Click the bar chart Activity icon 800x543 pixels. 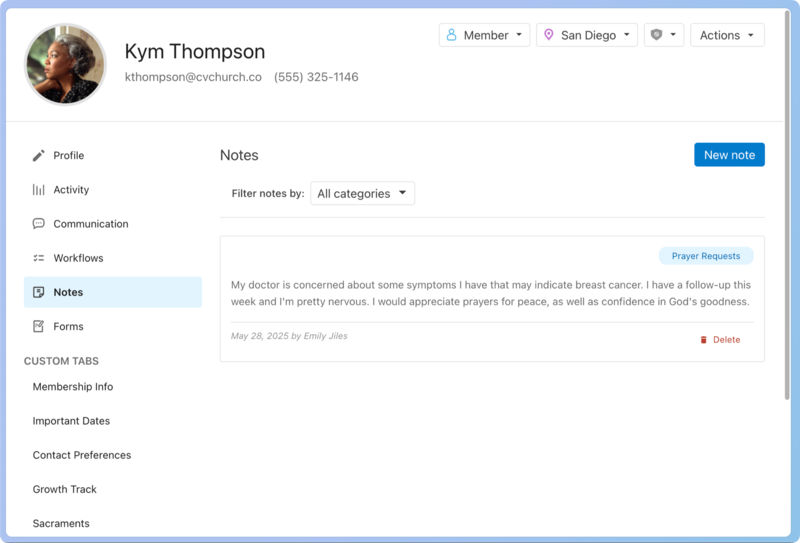[39, 190]
